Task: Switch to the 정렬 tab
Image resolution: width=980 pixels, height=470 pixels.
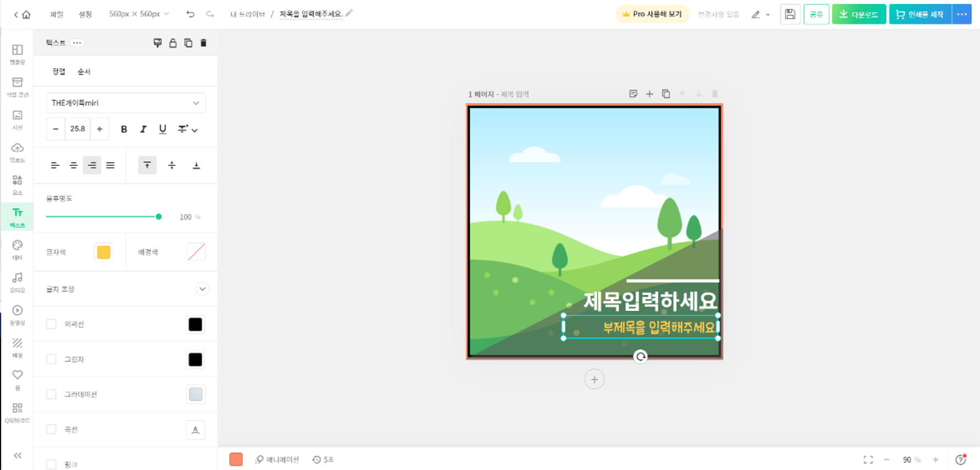Action: coord(59,71)
